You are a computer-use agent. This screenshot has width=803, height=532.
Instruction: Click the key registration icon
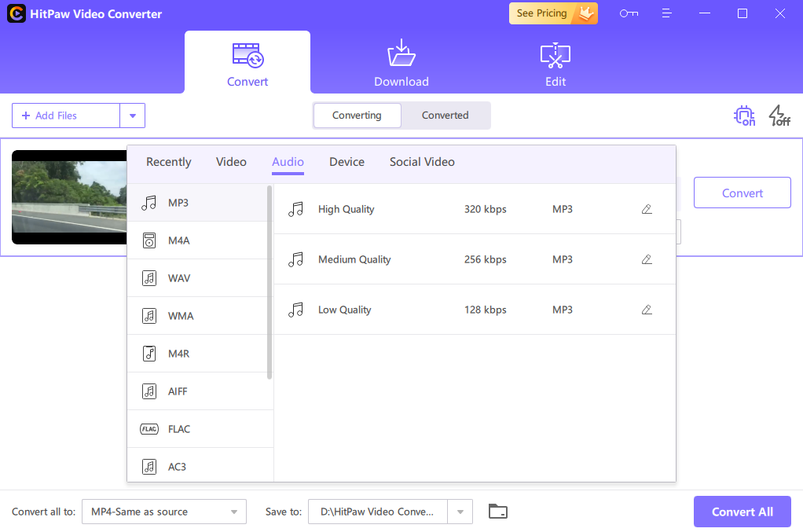pyautogui.click(x=628, y=13)
